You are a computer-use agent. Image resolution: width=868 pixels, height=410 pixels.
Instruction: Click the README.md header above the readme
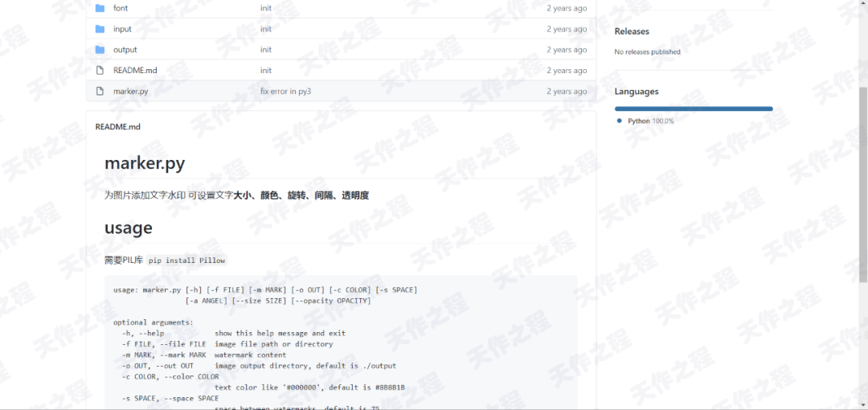[118, 127]
